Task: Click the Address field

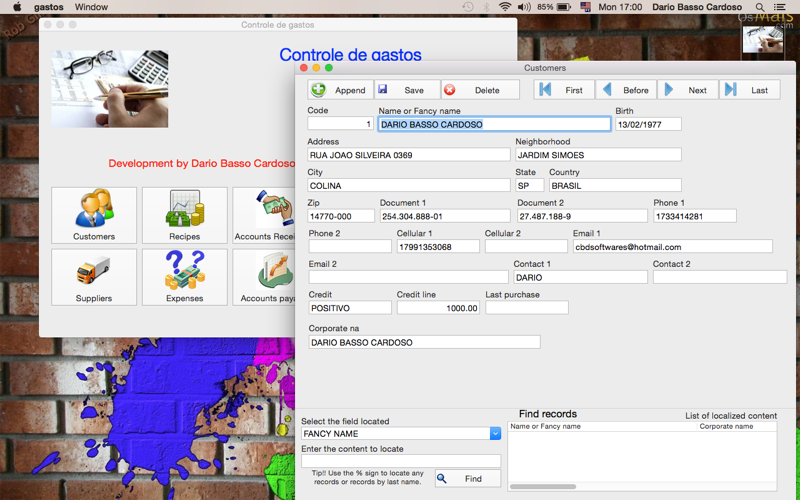Action: (409, 155)
